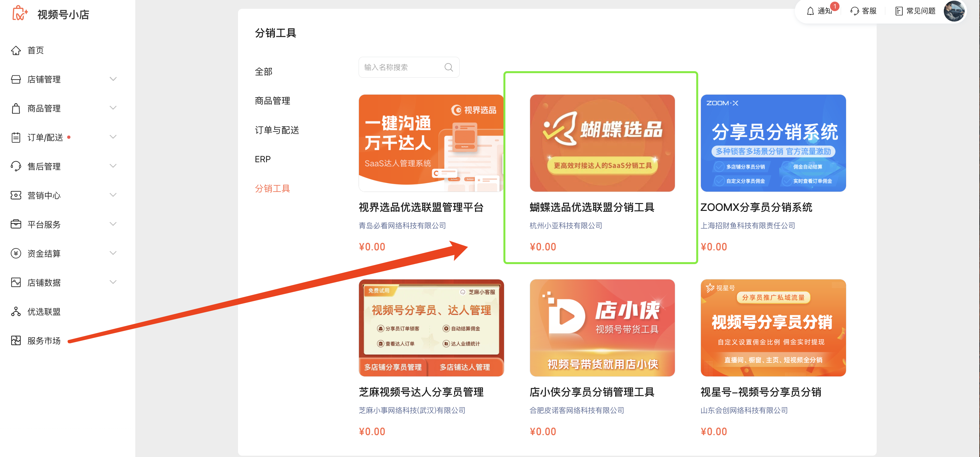Expand the 商品管理 menu chevron

(113, 108)
